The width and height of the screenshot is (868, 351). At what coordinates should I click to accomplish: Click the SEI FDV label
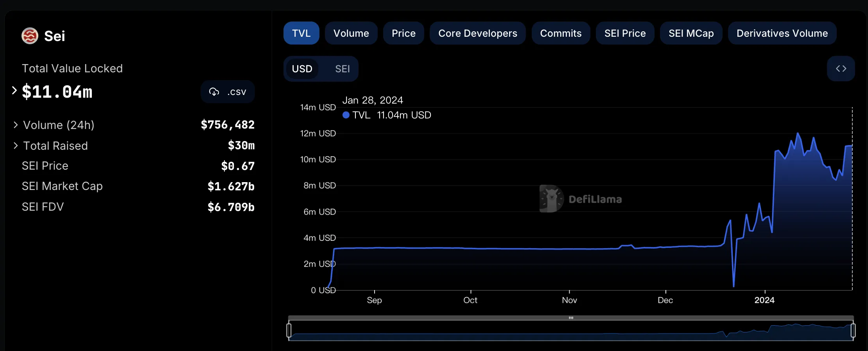(43, 207)
